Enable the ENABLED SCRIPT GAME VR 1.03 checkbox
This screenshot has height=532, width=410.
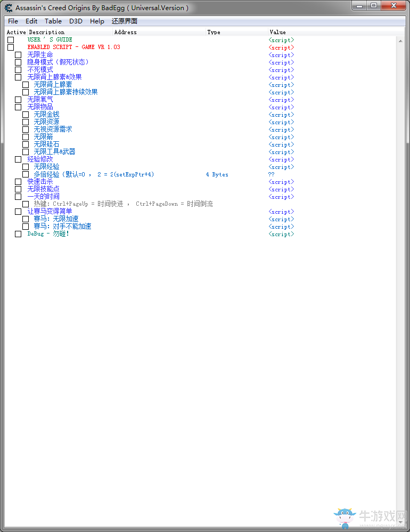pos(11,47)
